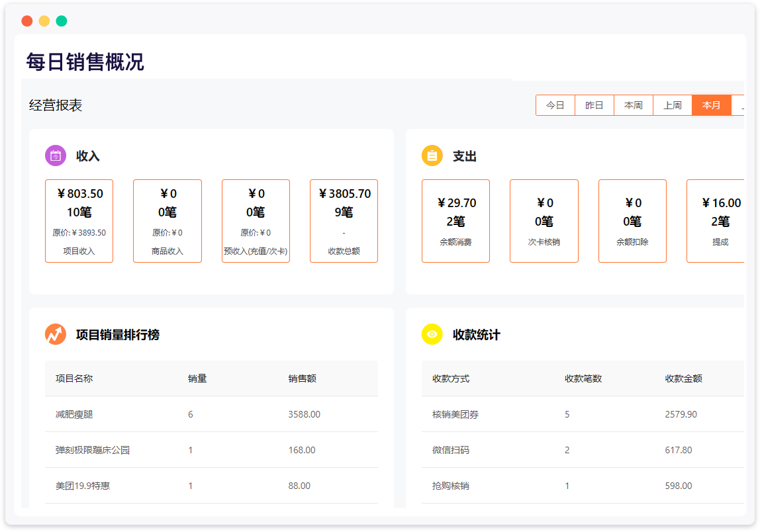
Task: Click the 销售额 column header
Action: coord(302,378)
